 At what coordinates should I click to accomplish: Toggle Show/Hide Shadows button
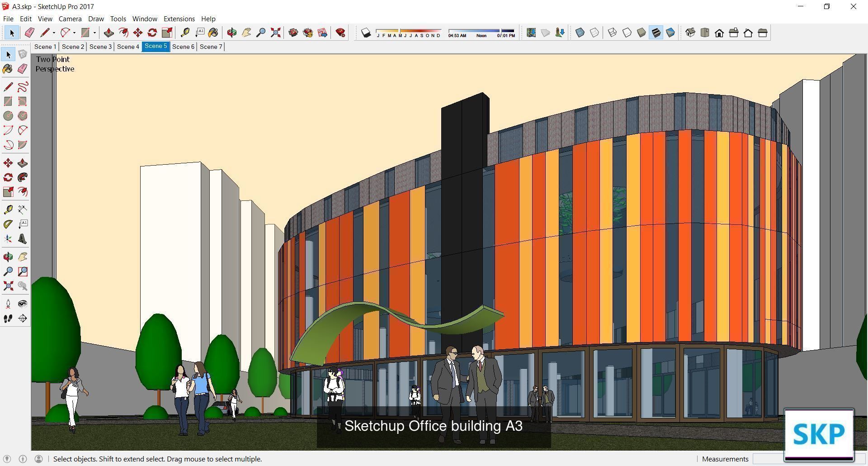tap(366, 33)
